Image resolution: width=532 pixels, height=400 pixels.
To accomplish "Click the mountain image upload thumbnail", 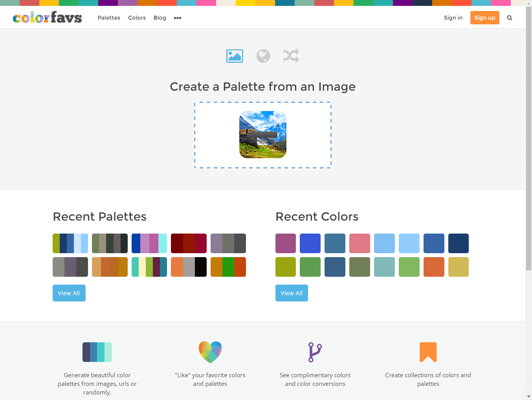I will [263, 135].
